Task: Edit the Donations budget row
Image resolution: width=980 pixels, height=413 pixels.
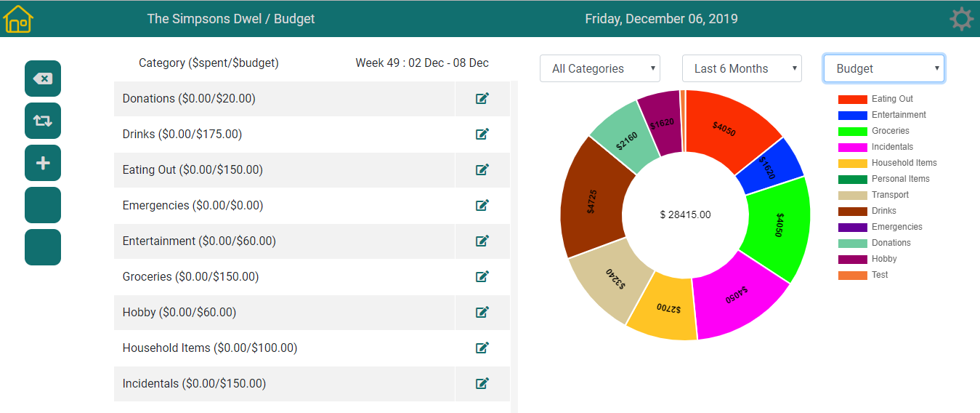Action: coord(482,99)
